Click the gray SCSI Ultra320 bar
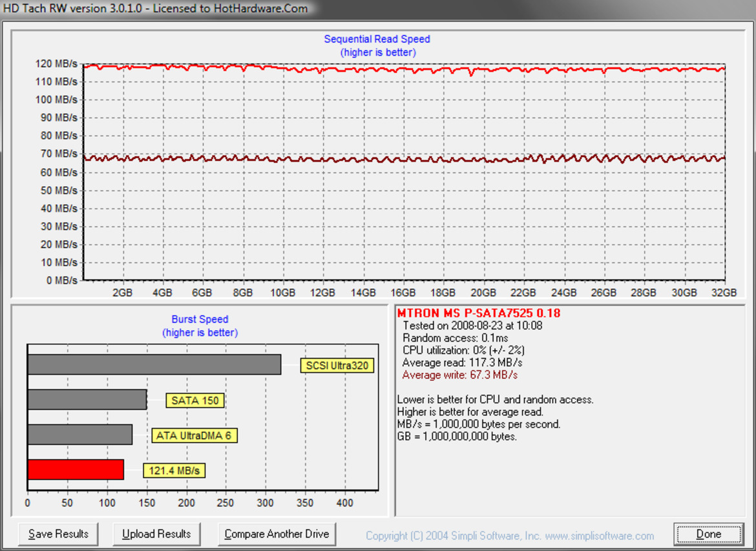This screenshot has width=756, height=551. click(x=154, y=364)
